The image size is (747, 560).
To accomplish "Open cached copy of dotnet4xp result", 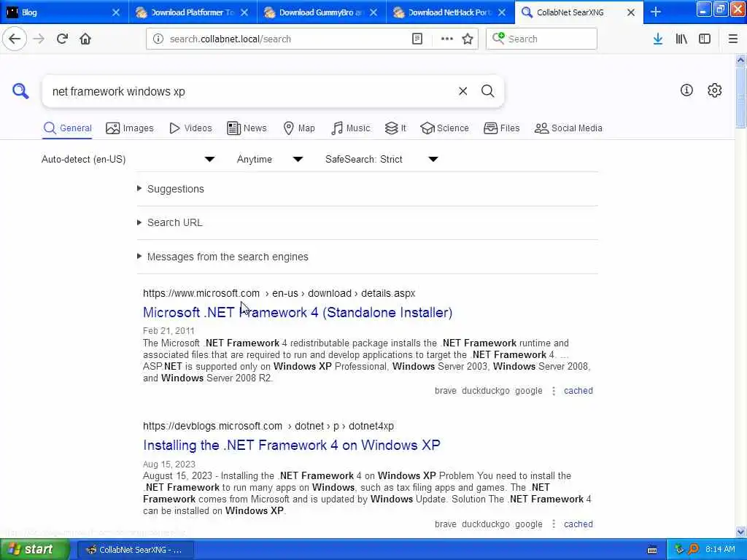I will tap(578, 524).
